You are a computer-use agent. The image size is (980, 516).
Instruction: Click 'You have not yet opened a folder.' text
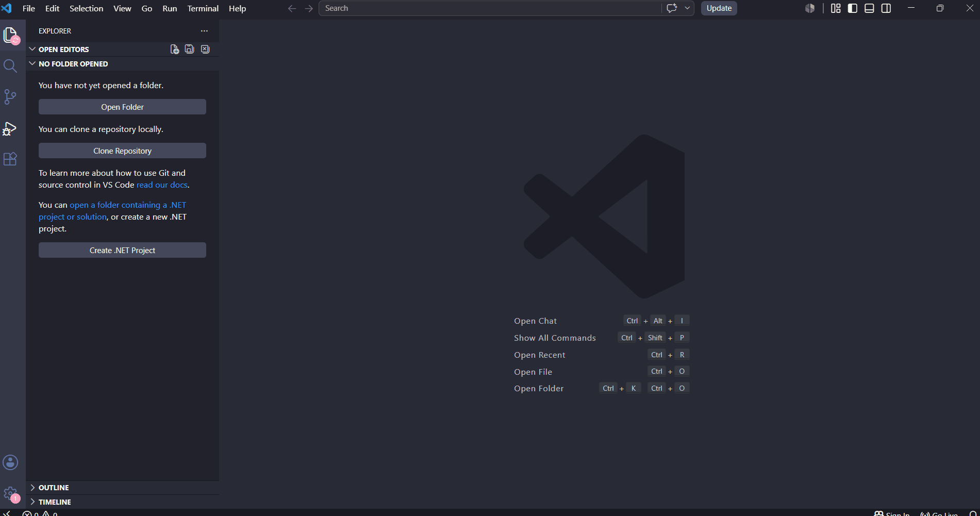tap(101, 85)
